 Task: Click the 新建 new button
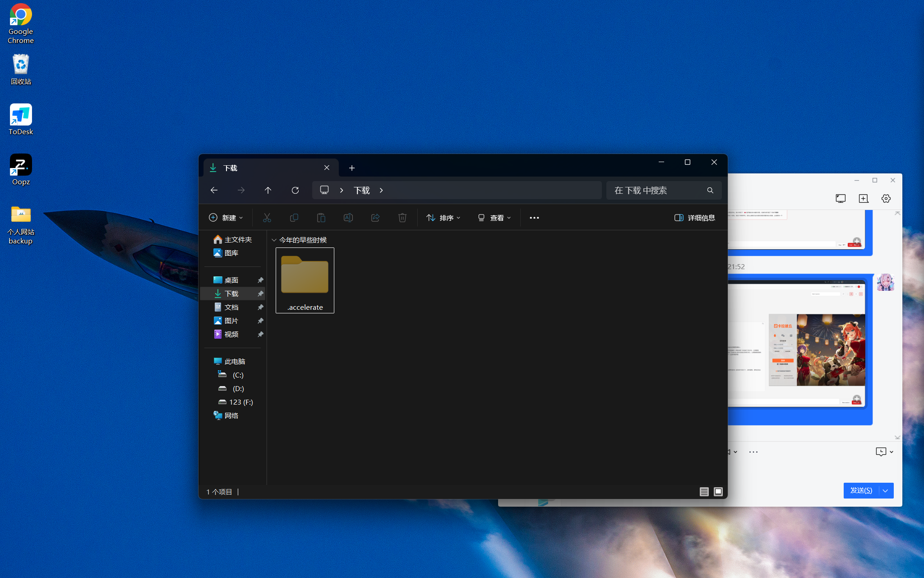click(x=226, y=218)
